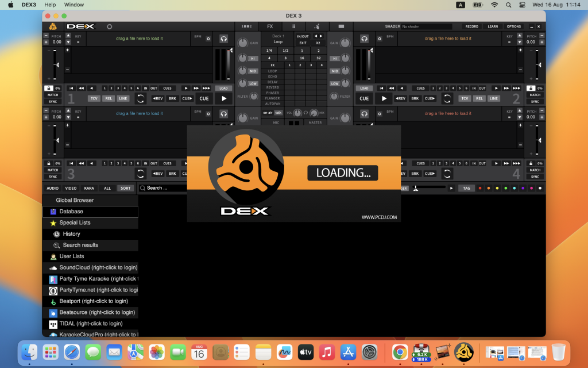The height and width of the screenshot is (368, 588).
Task: Open the Window menu
Action: [x=74, y=5]
